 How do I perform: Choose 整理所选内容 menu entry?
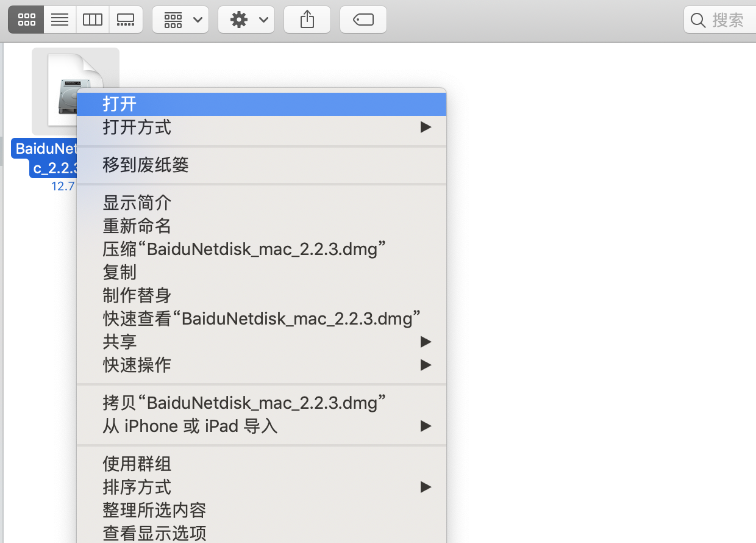262,510
